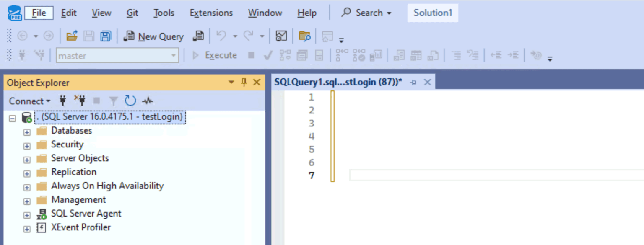The width and height of the screenshot is (644, 245).
Task: Click Display Estimated Execution Plan icon
Action: pos(285,55)
